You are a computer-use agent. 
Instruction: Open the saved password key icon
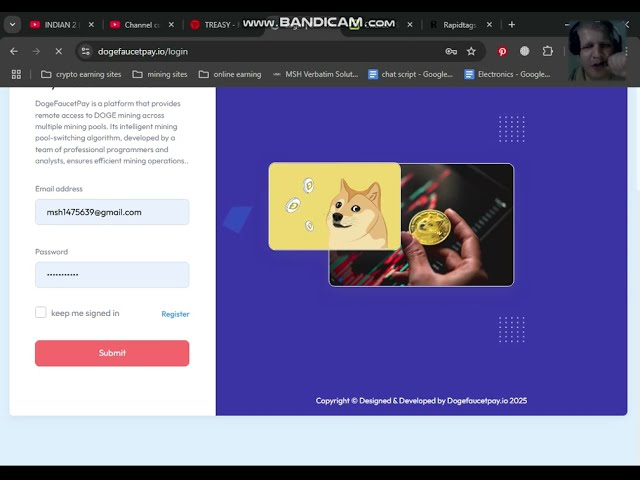click(x=451, y=51)
